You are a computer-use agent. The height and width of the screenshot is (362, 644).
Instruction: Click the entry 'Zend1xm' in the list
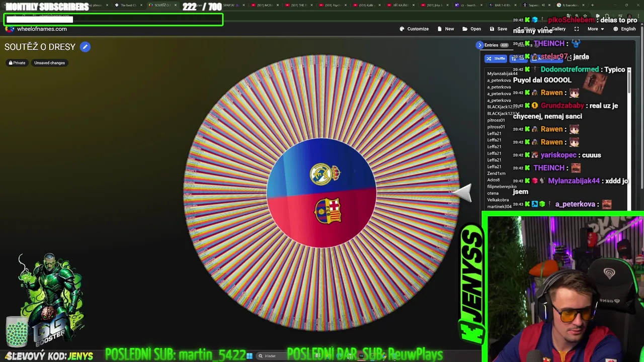[496, 173]
